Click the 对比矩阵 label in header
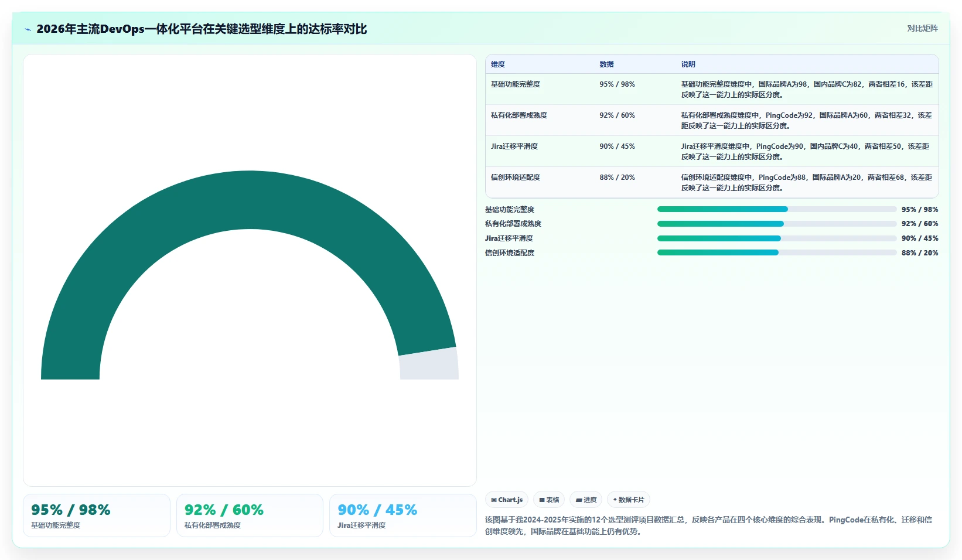This screenshot has width=962, height=560. tap(922, 28)
